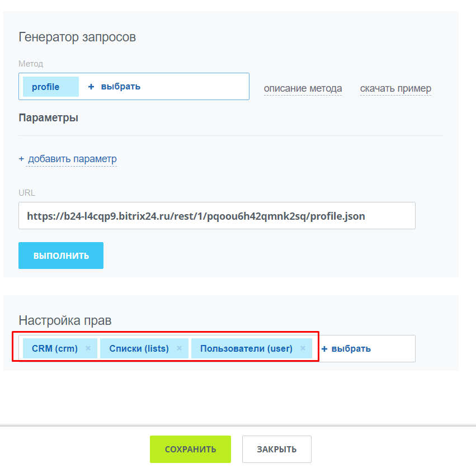Viewport: 476px width, 468px height.
Task: Save settings with СОХРАНИТЬ
Action: click(x=190, y=449)
